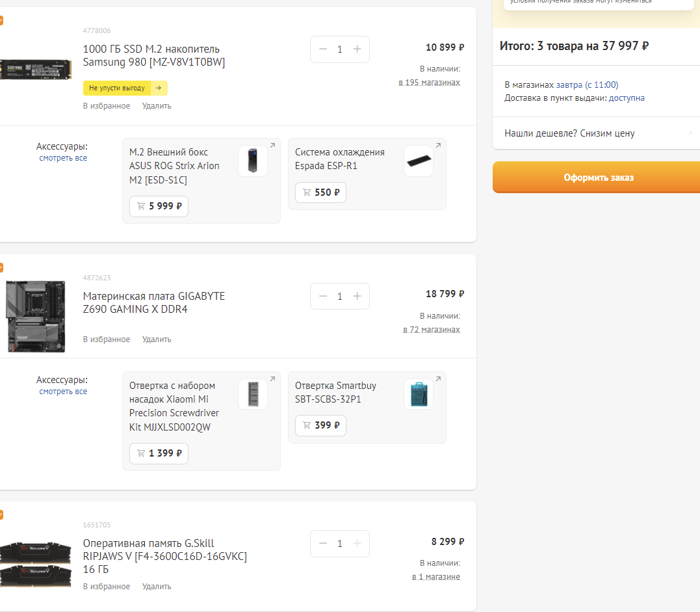This screenshot has height=612, width=700.
Task: Show the 195 stores with SSD availability
Action: (x=429, y=83)
